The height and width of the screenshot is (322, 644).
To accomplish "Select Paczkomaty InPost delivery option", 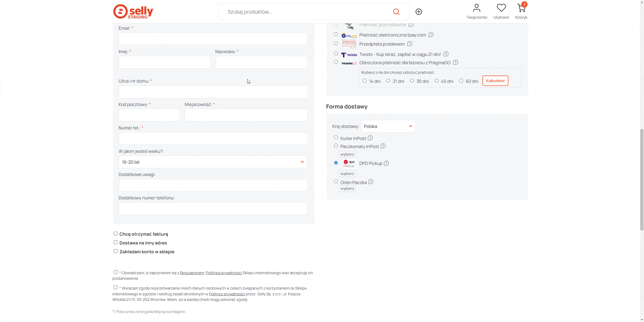I will click(x=336, y=146).
